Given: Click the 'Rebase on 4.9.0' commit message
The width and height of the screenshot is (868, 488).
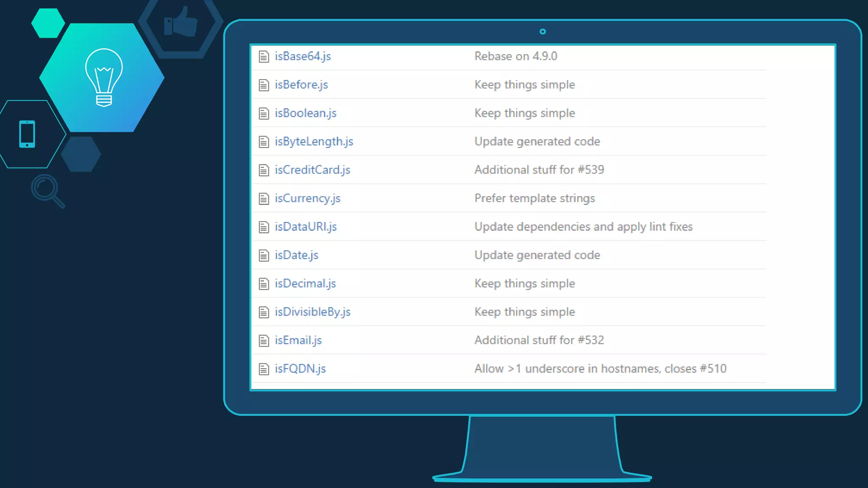Looking at the screenshot, I should coord(515,56).
